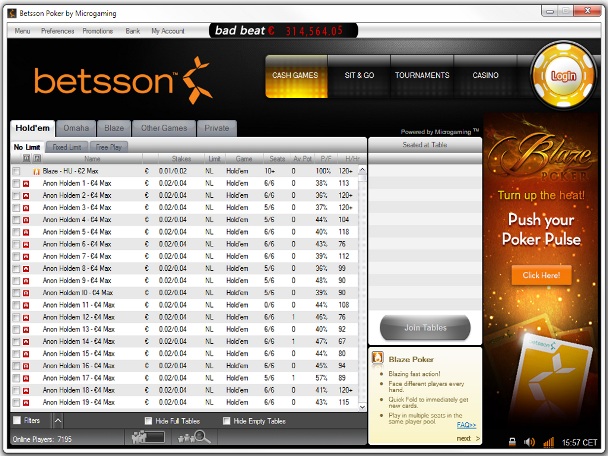608x456 pixels.
Task: Open the My Account menu
Action: (168, 31)
